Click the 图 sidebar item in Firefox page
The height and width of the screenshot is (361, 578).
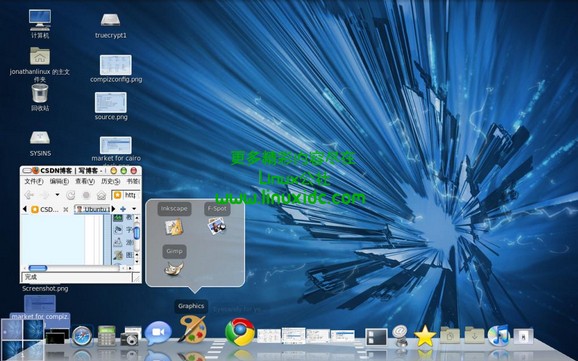(x=123, y=255)
